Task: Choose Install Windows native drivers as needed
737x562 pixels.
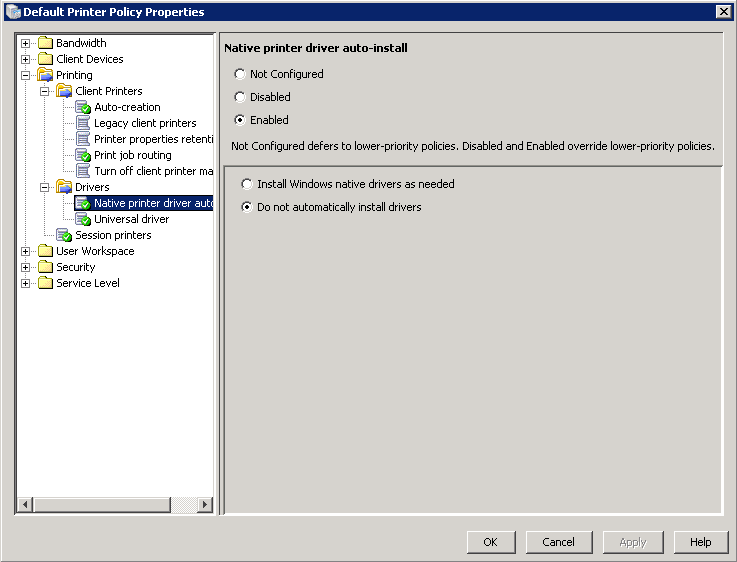Action: (247, 184)
